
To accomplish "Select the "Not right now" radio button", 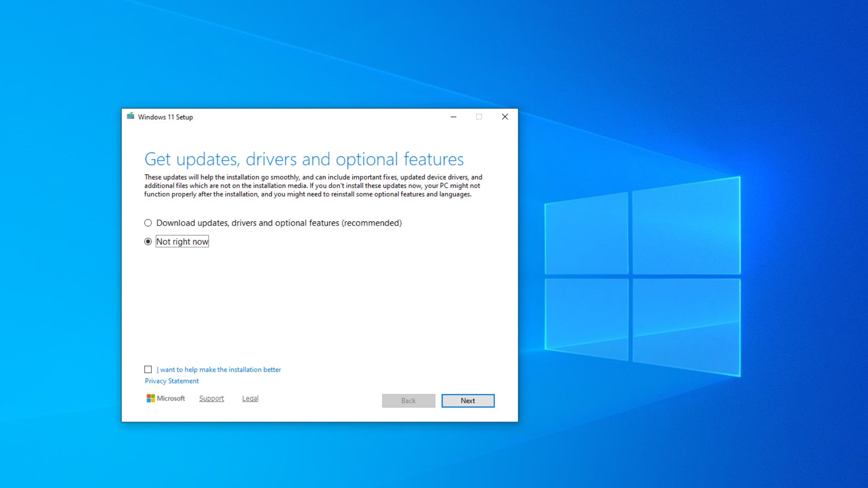I will (148, 241).
